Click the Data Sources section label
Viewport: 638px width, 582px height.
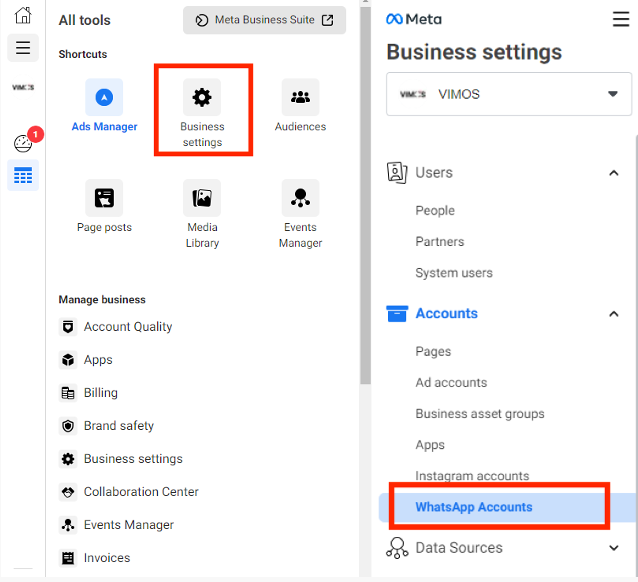(459, 548)
